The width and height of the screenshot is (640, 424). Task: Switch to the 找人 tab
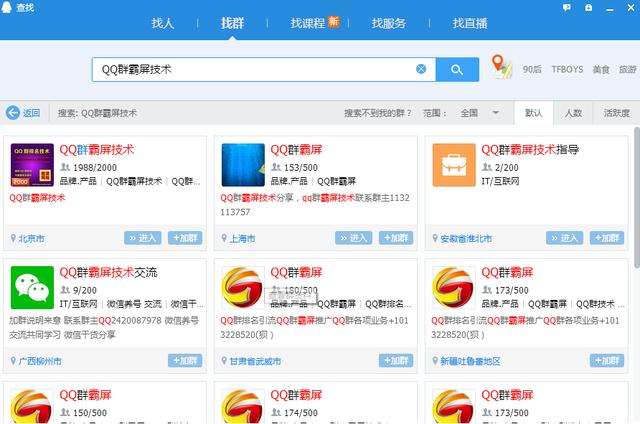[163, 23]
